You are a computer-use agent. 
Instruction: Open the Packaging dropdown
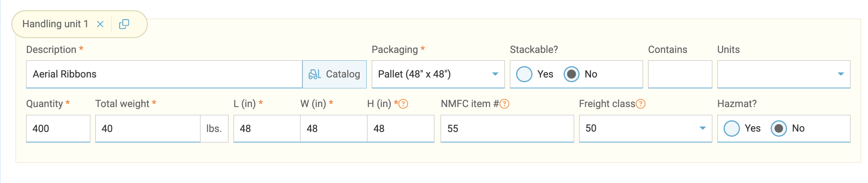pos(438,74)
